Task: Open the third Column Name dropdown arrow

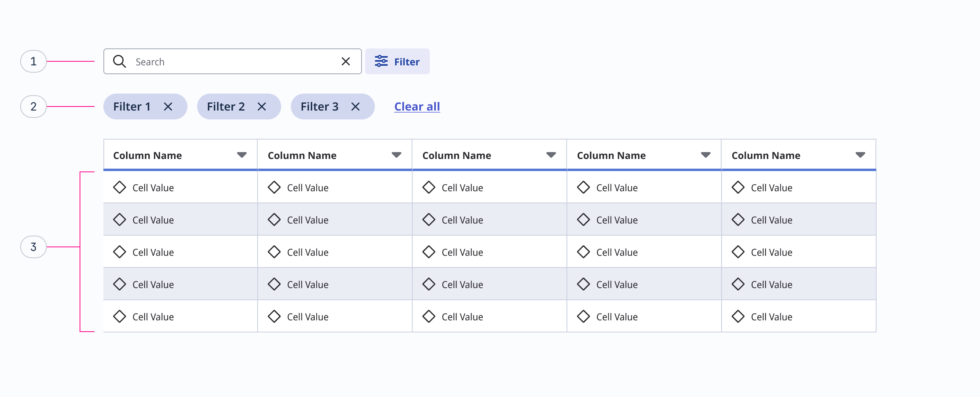Action: (551, 155)
